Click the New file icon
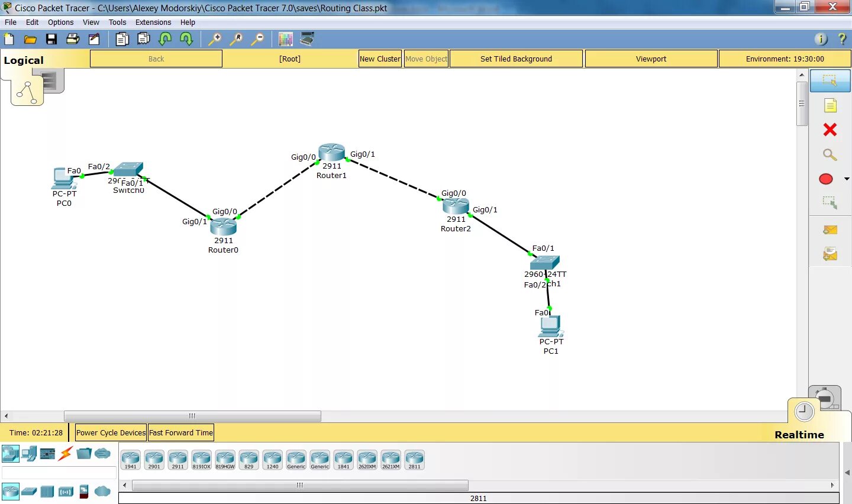 point(9,40)
